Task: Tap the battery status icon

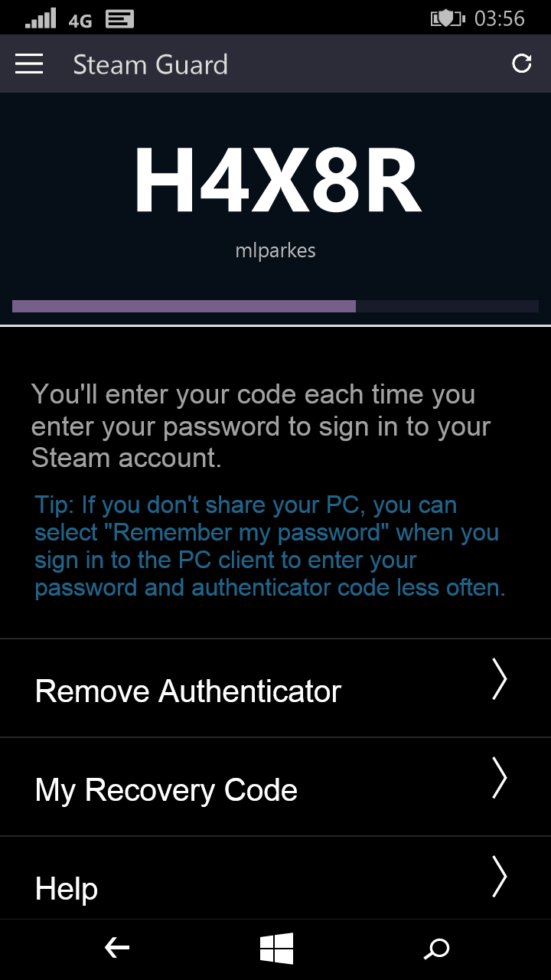Action: pos(449,18)
